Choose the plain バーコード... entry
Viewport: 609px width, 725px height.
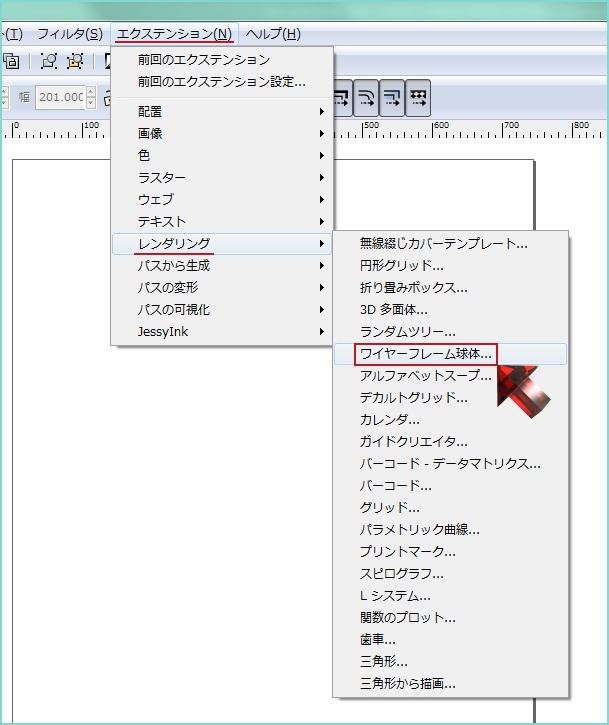450,485
